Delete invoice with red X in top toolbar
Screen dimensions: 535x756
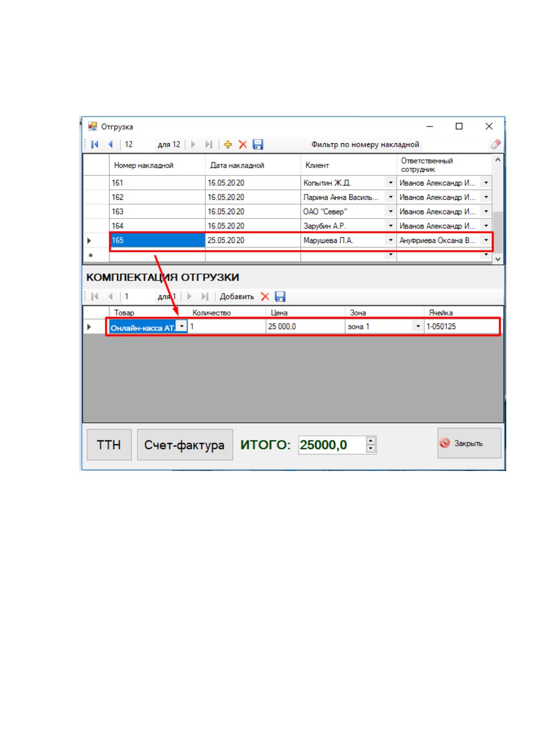[243, 145]
